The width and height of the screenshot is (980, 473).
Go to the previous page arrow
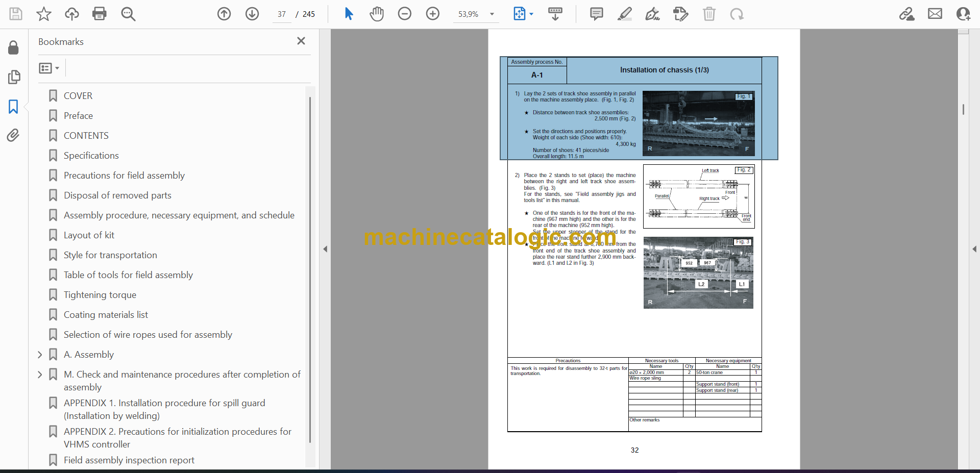[224, 14]
